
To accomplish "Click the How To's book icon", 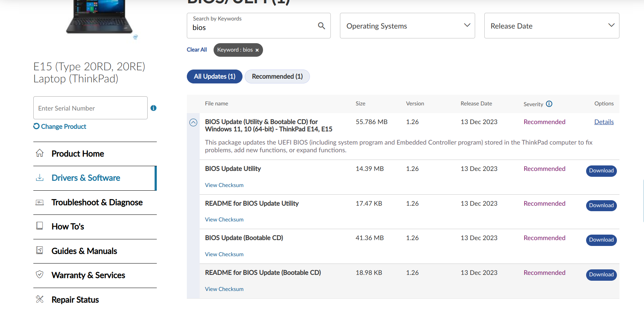I will (x=40, y=226).
